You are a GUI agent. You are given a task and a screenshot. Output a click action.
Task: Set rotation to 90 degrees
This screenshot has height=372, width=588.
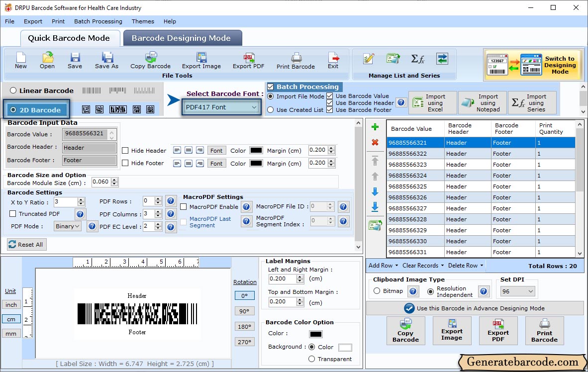point(244,311)
